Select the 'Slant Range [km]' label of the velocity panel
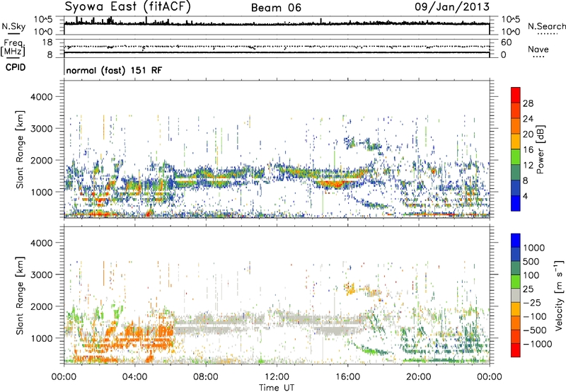This screenshot has height=392, width=566. pos(20,296)
